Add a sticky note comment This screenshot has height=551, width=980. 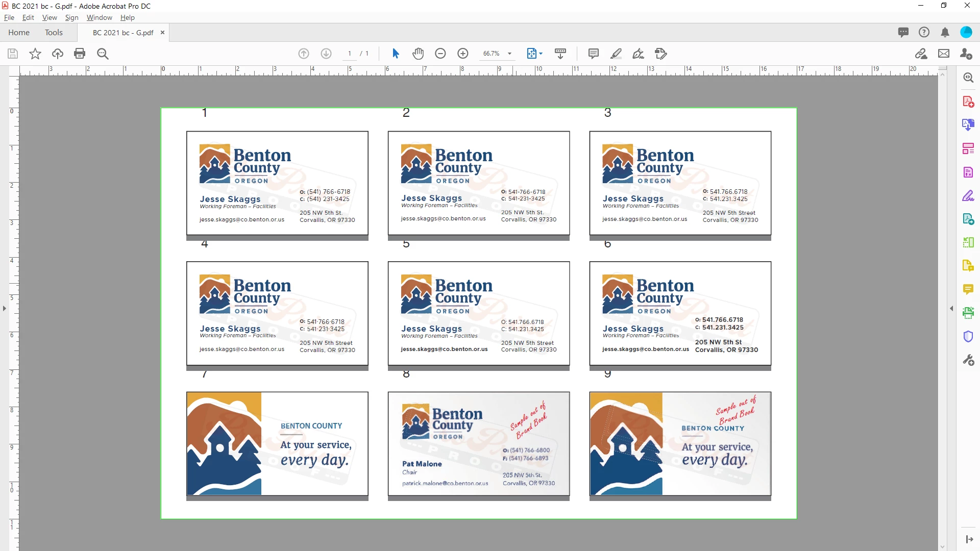[x=593, y=54]
